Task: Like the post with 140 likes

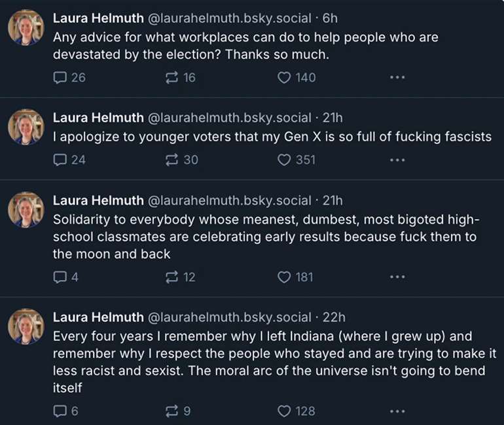Action: click(x=285, y=77)
